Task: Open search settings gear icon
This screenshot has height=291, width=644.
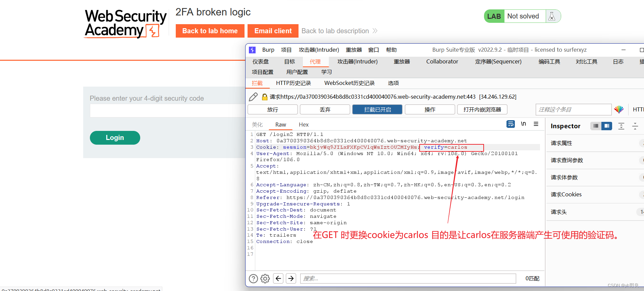Action: pos(265,279)
